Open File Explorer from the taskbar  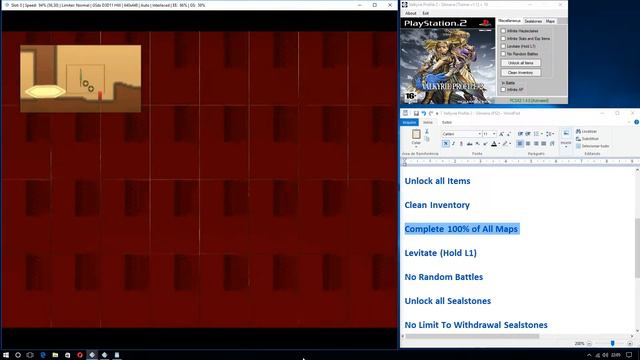coord(55,355)
